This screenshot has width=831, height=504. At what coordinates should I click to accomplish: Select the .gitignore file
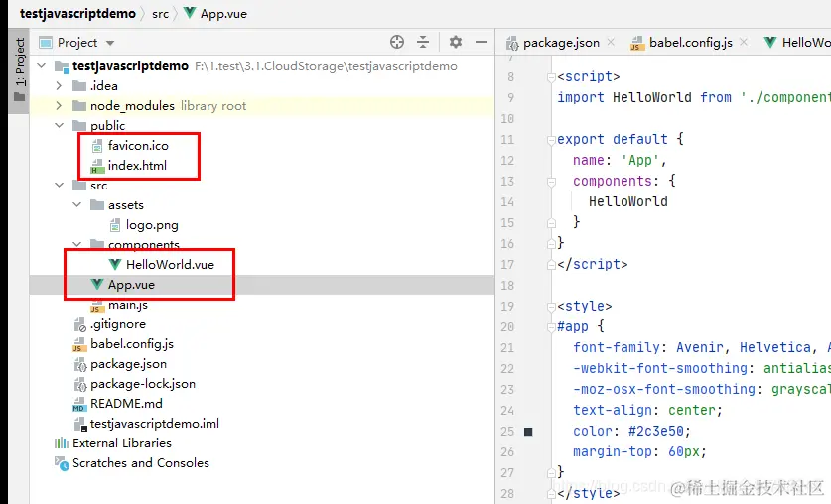[x=118, y=324]
